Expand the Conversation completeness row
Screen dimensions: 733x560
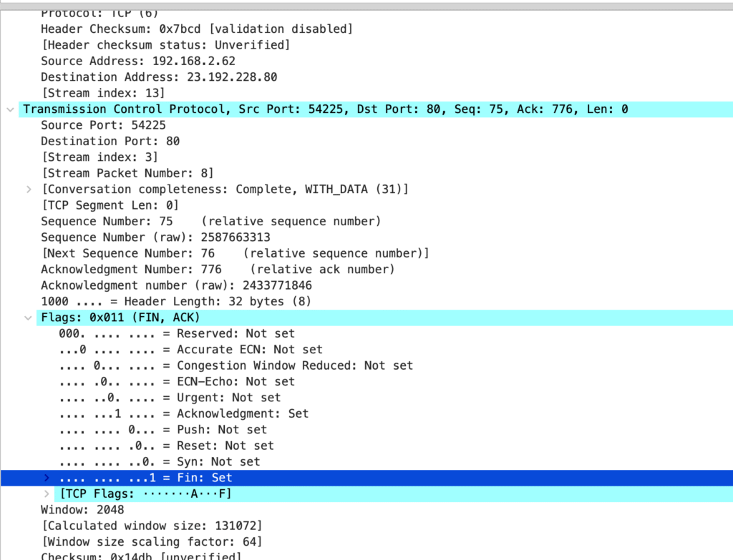[x=29, y=190]
